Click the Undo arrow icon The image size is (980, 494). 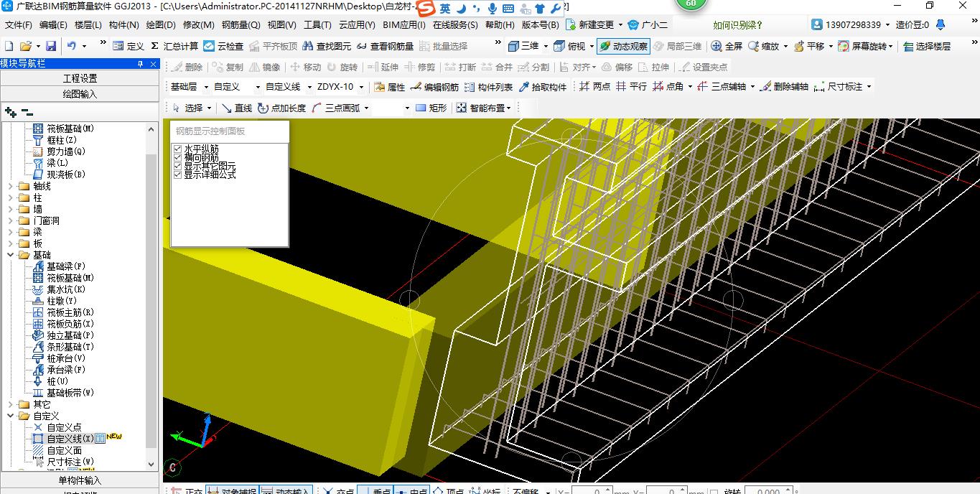pyautogui.click(x=72, y=46)
